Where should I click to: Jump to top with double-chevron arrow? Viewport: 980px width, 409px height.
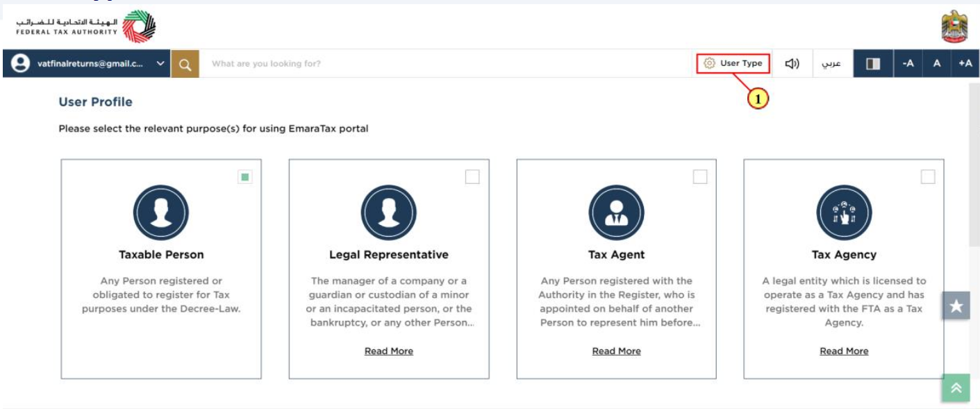[956, 388]
